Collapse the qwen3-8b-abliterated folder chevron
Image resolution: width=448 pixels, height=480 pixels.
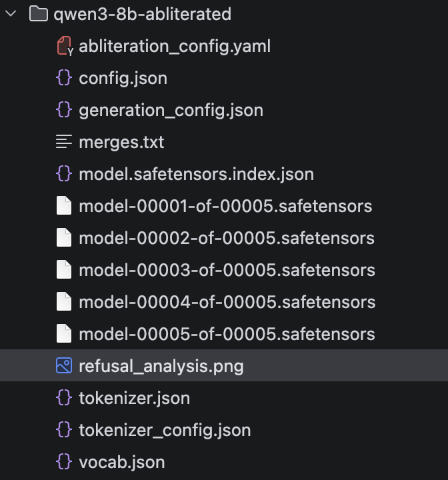[11, 14]
